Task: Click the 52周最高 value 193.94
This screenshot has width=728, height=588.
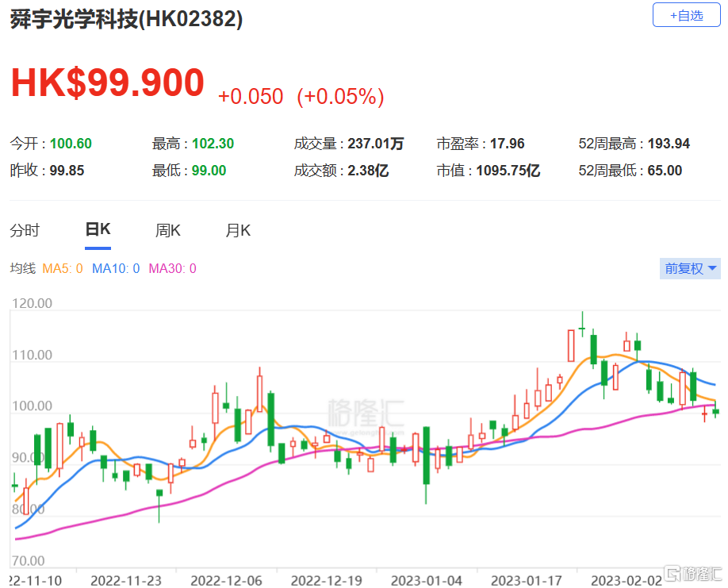Action: tap(669, 144)
